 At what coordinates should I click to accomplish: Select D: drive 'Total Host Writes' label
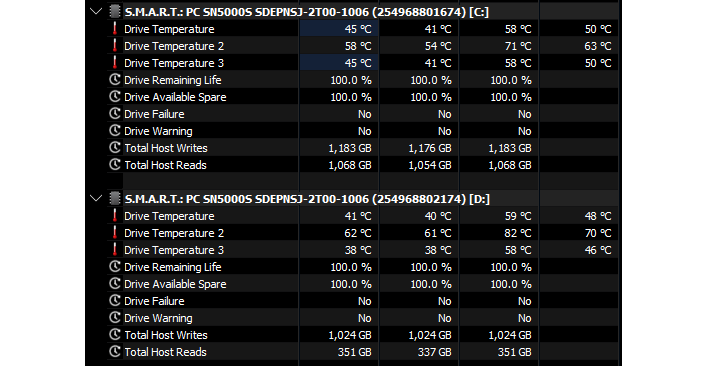(166, 335)
